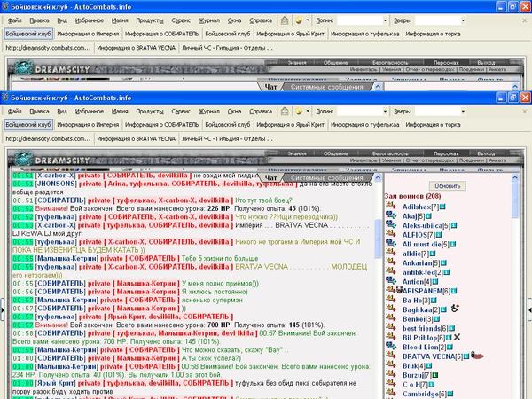Open the info icon after Cambridge[5]
Screen dimensions: 532x399
450,394
